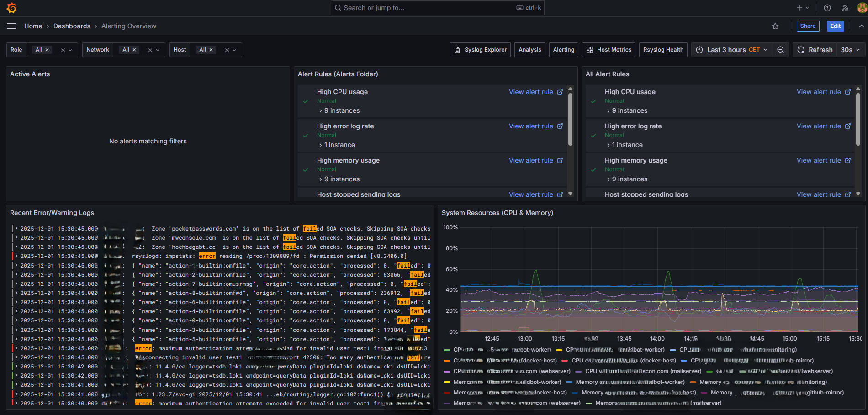
Task: Click the Edit button
Action: pyautogui.click(x=835, y=26)
